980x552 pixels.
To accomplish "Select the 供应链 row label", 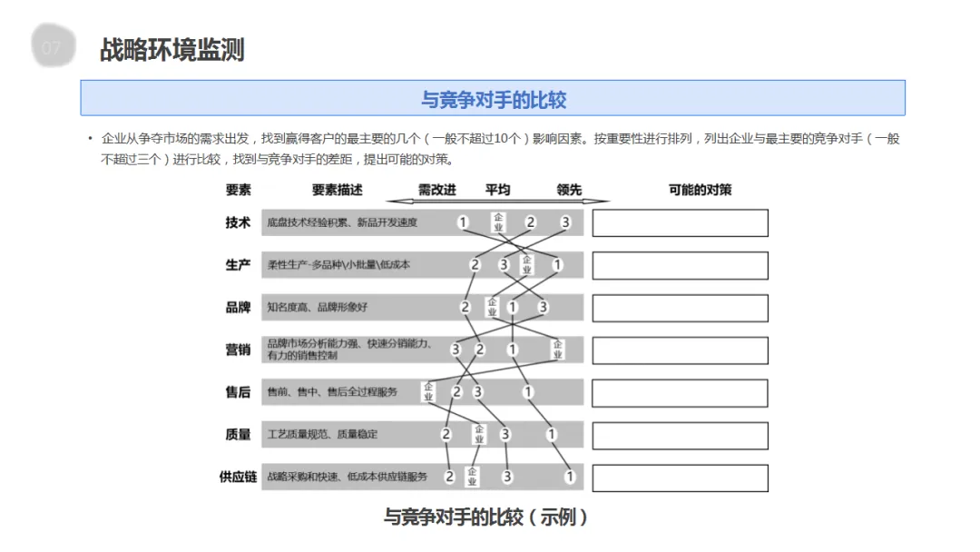I will click(x=238, y=477).
